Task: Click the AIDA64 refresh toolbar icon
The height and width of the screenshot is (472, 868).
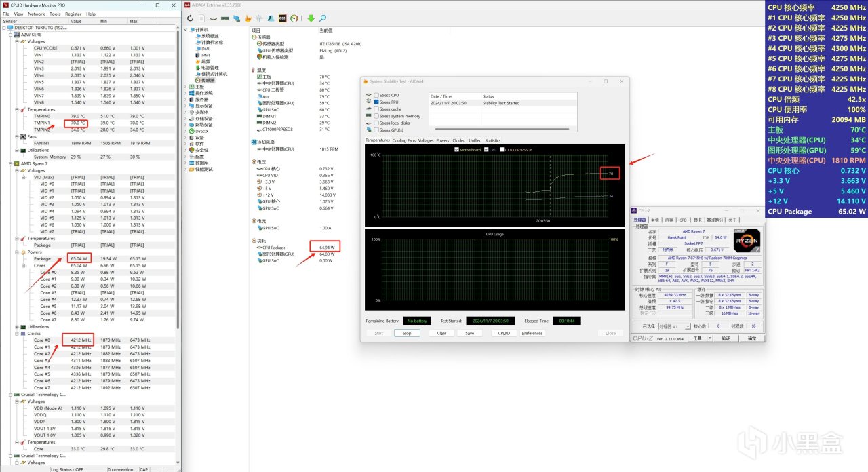Action: 191,18
